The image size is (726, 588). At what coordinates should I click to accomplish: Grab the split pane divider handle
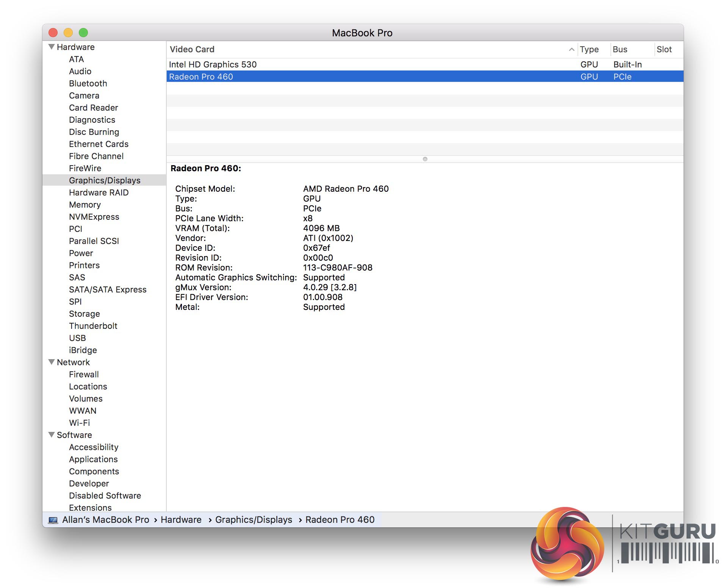pyautogui.click(x=425, y=159)
